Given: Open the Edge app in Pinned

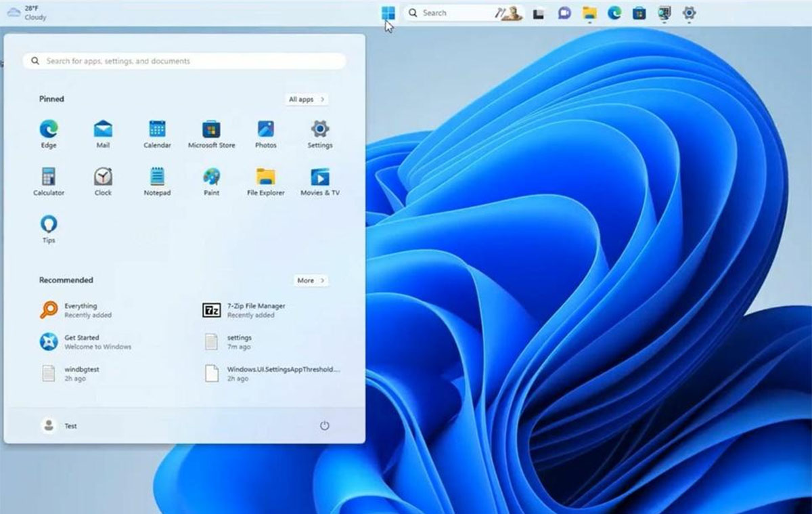Looking at the screenshot, I should pos(49,134).
